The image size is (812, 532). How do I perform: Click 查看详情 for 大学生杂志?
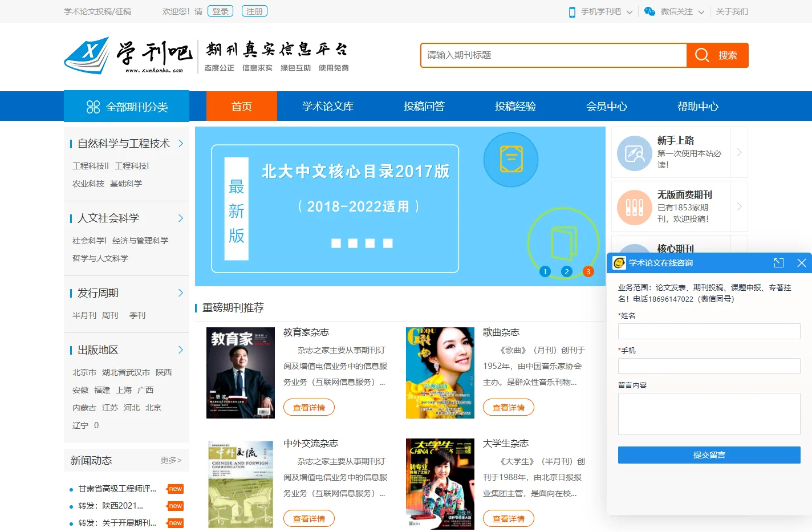[509, 519]
